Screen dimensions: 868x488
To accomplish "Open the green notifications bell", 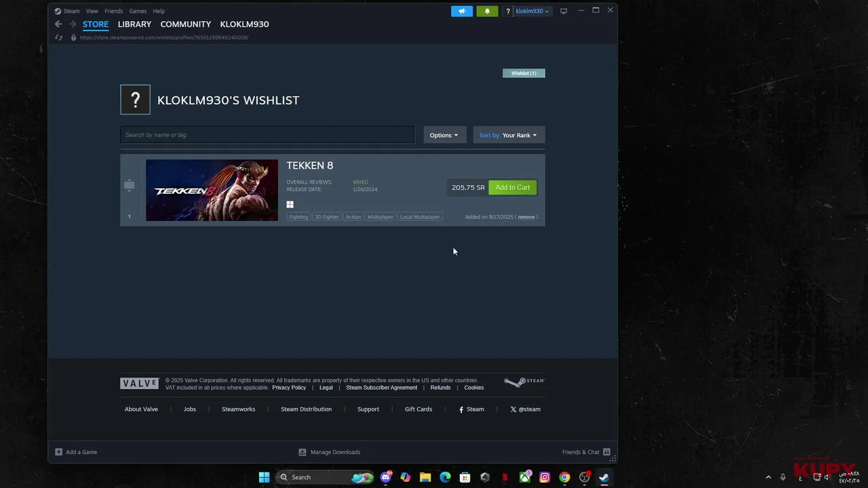I will coord(487,11).
